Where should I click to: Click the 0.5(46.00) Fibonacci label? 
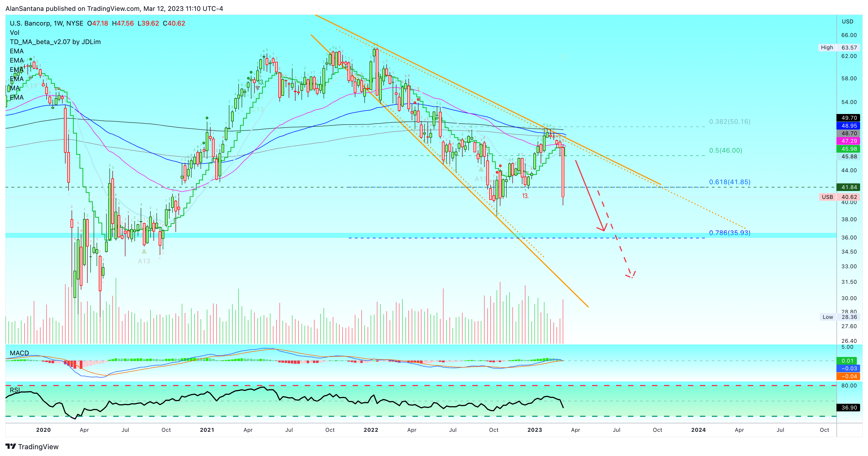click(725, 150)
